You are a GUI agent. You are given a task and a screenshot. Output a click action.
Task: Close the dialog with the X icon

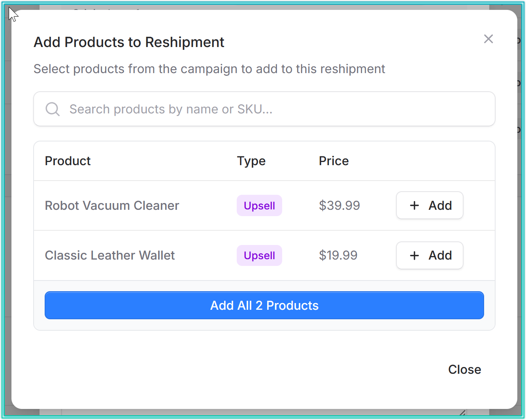coord(488,39)
